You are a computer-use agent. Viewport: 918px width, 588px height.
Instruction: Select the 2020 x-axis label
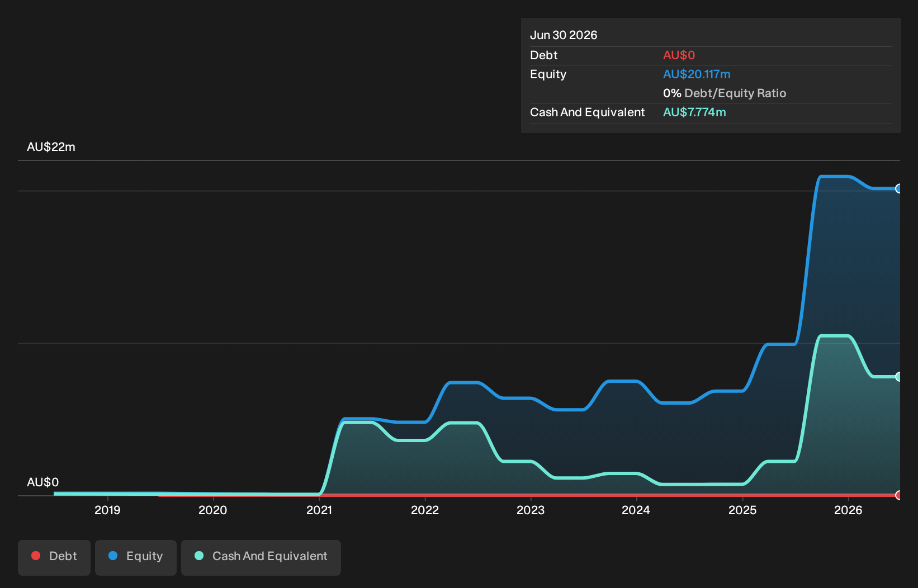pyautogui.click(x=213, y=510)
